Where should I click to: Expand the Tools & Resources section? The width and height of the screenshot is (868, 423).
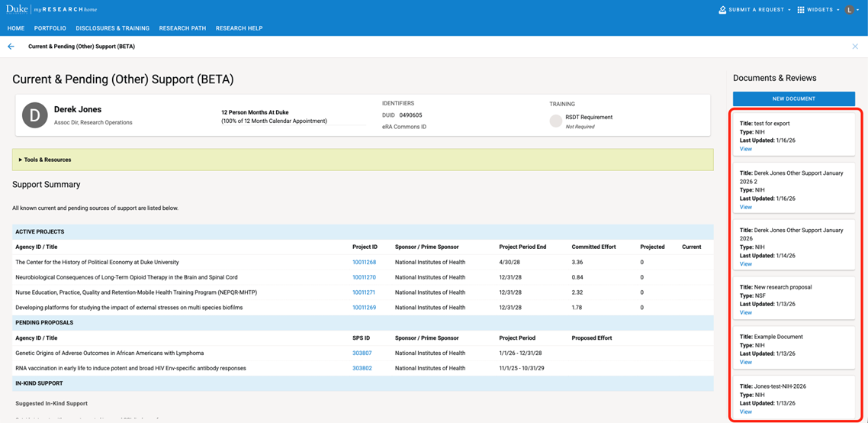click(46, 160)
